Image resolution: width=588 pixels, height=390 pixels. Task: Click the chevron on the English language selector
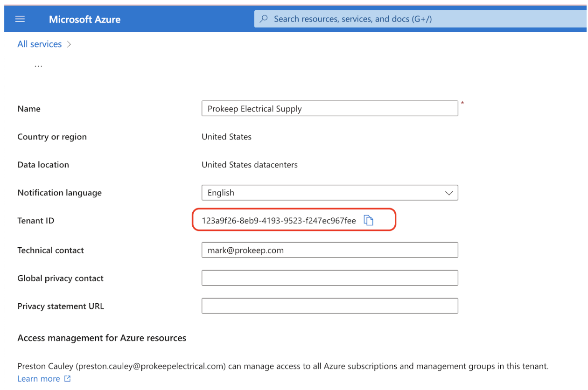tap(448, 192)
